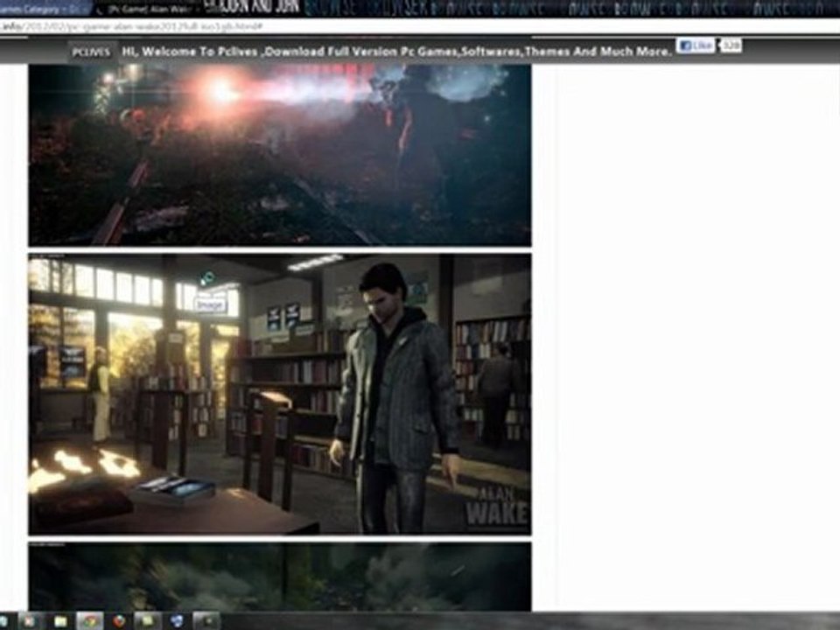Viewport: 840px width, 630px height.
Task: Click the blue taskbar icon right of Firefox
Action: (x=178, y=621)
